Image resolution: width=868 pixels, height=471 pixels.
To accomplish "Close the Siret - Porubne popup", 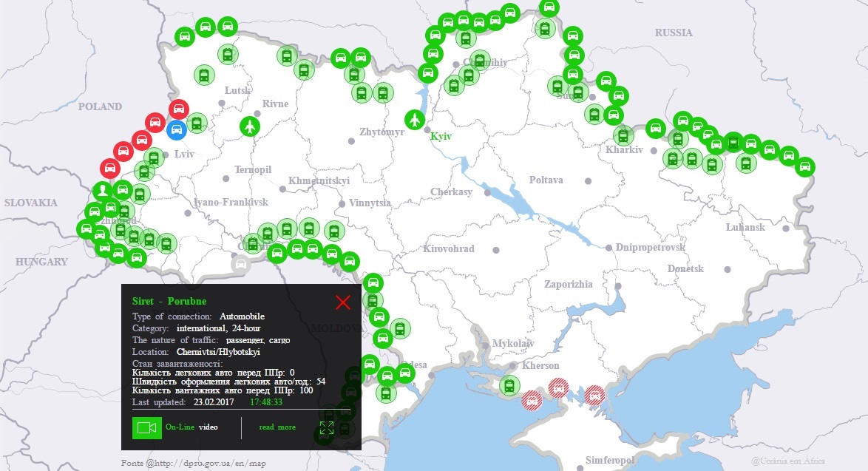I will pos(343,302).
